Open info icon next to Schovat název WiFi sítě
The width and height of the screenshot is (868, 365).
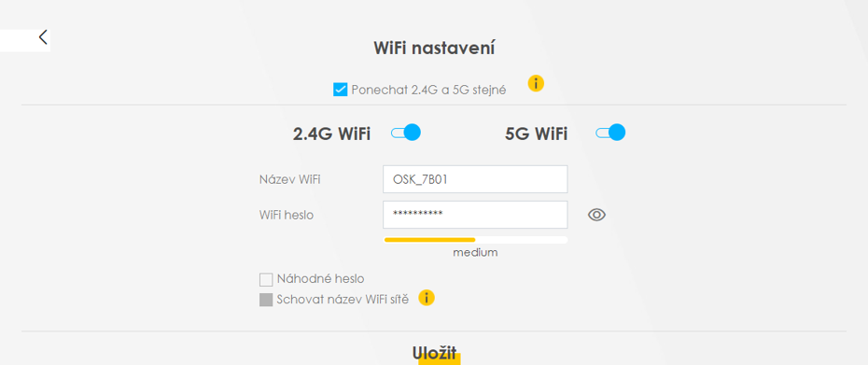click(x=427, y=298)
